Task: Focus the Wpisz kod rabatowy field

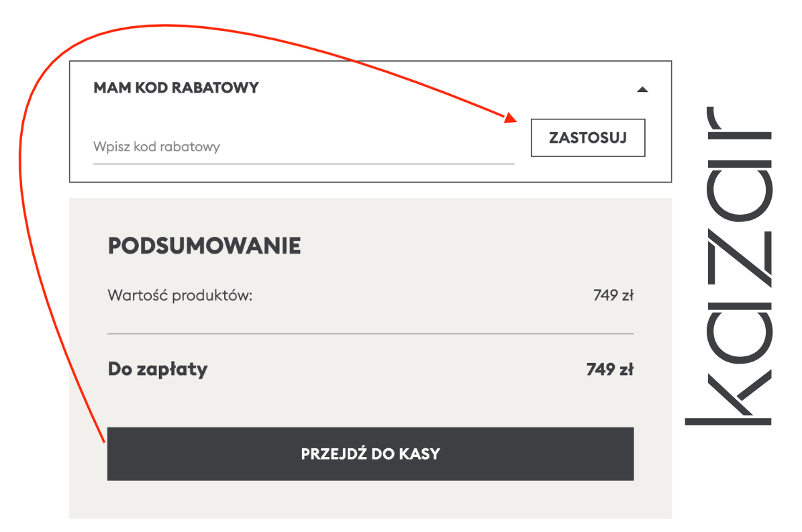Action: pyautogui.click(x=303, y=147)
